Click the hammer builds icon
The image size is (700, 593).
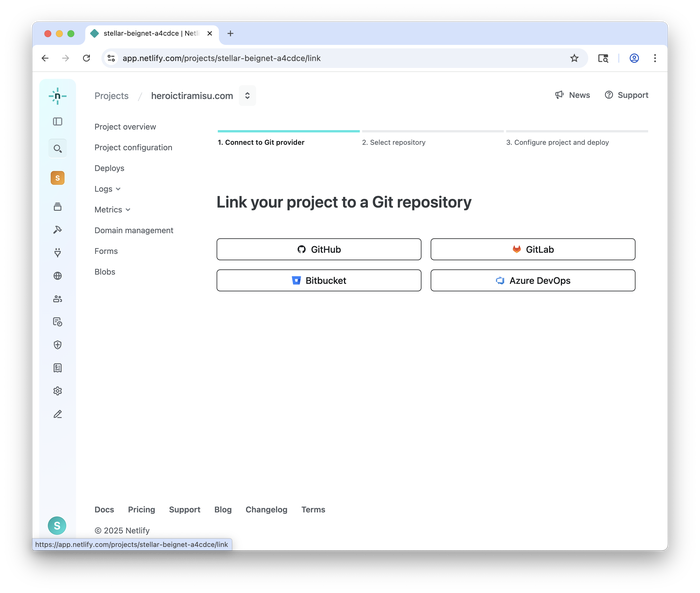58,230
